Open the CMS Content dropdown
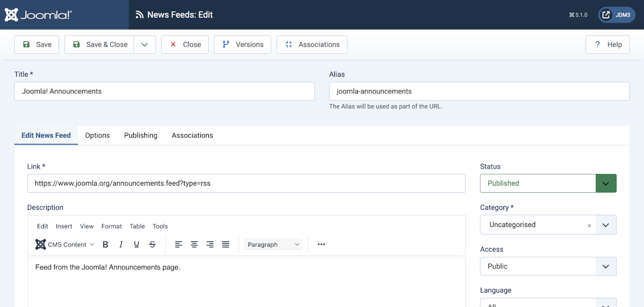The height and width of the screenshot is (307, 644). tap(65, 244)
